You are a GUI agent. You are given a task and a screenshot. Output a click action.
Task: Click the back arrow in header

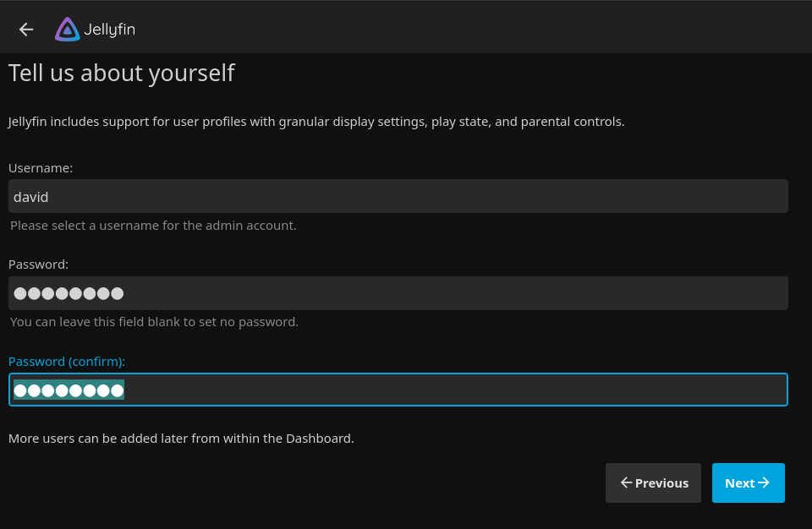point(26,30)
